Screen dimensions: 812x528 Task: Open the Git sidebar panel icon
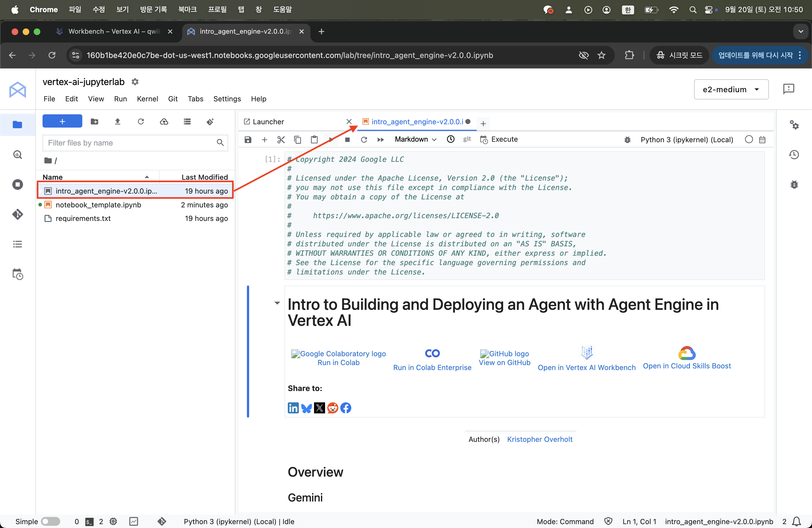tap(17, 214)
